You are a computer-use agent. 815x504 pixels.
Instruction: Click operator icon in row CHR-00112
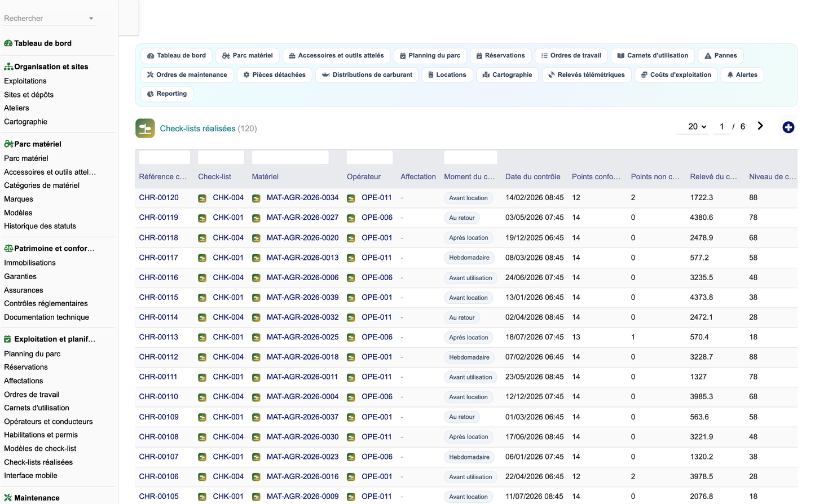coord(351,357)
